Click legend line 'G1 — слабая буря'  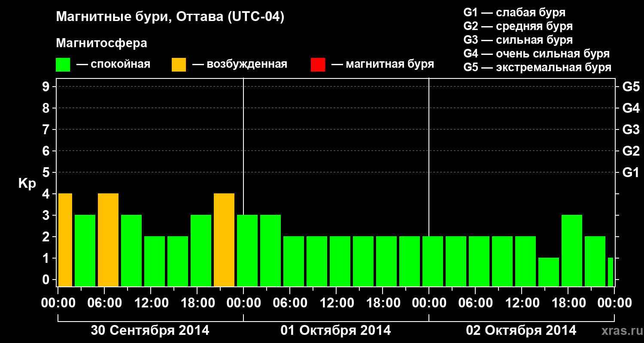[x=514, y=12]
